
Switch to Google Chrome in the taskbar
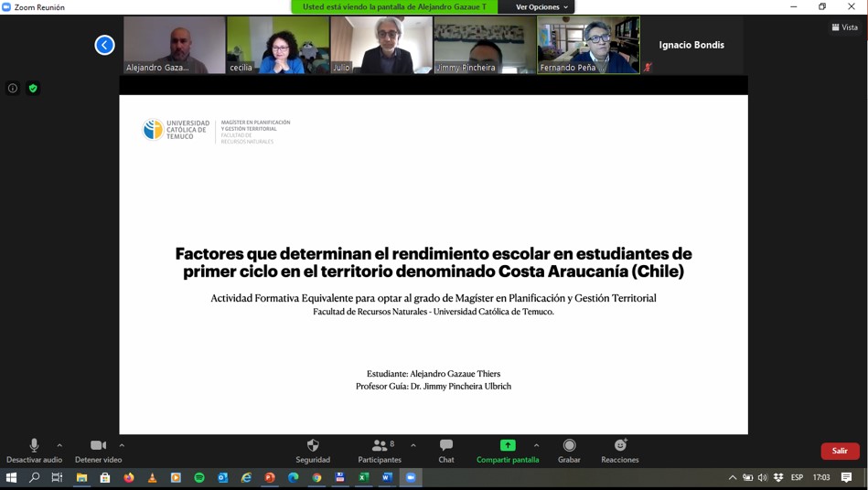pyautogui.click(x=316, y=477)
